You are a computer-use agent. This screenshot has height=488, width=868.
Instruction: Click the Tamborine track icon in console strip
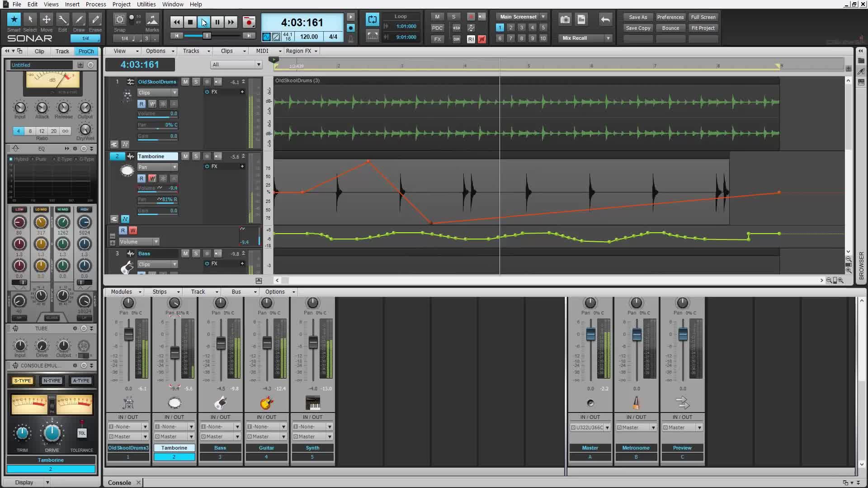175,403
